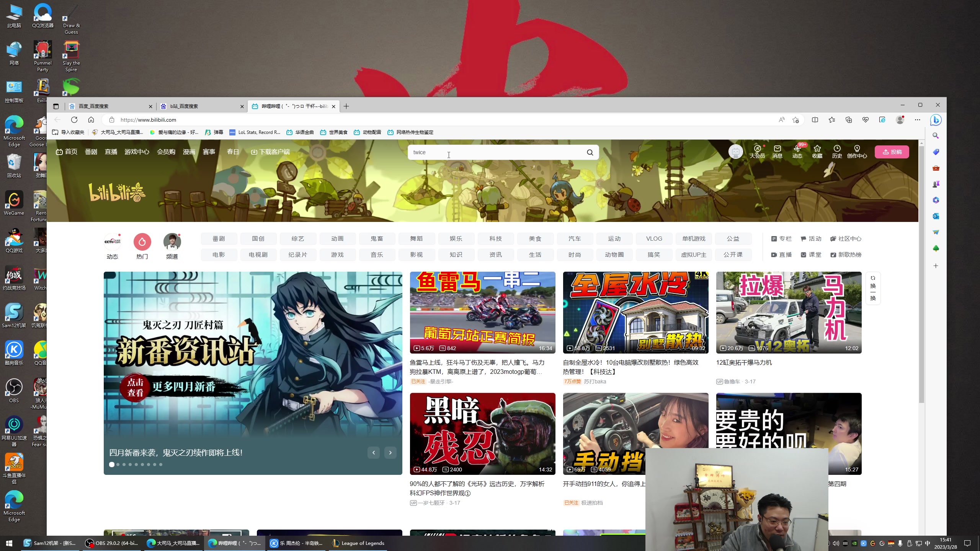
Task: Click the 热门 flame icon
Action: pos(142,242)
